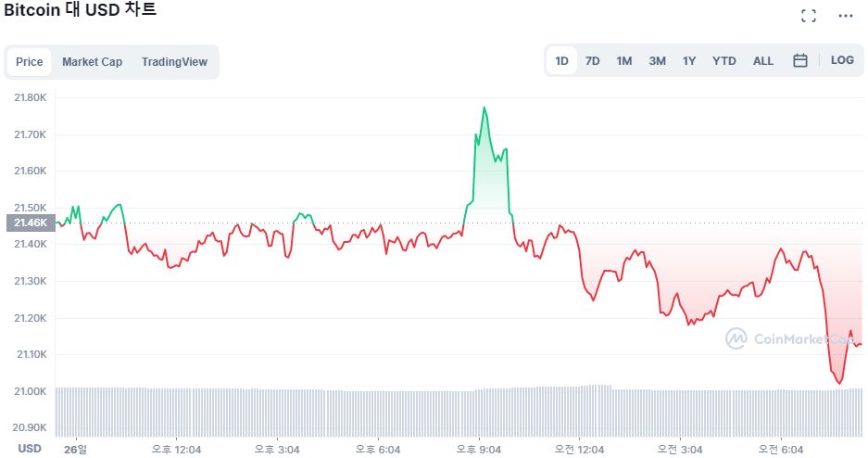Select the 1M time range
868x458 pixels.
(624, 61)
